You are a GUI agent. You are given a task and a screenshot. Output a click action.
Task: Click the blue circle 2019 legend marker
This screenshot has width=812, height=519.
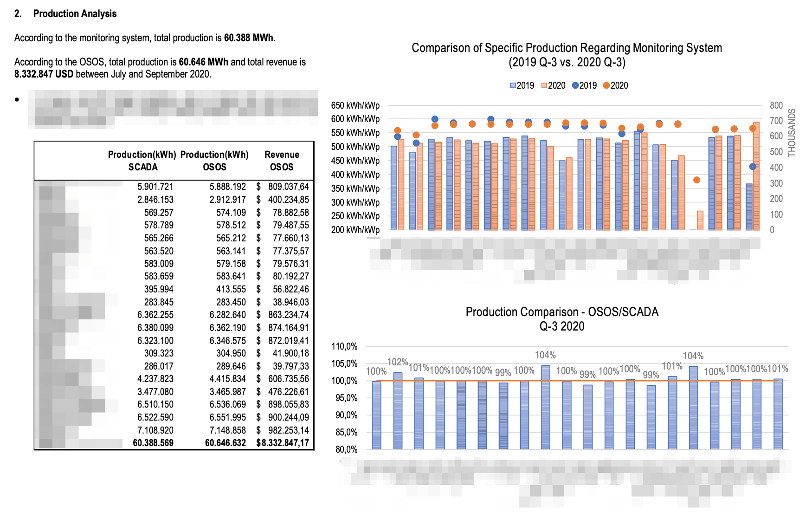575,85
